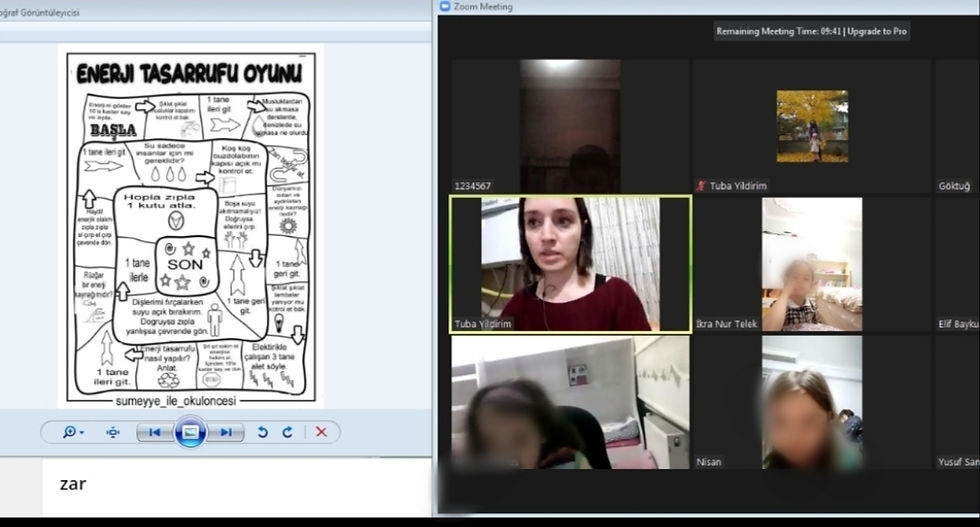Click 'Remaining Meeting Time: 09:41' text
Viewport: 980px width, 527px height.
pos(779,31)
